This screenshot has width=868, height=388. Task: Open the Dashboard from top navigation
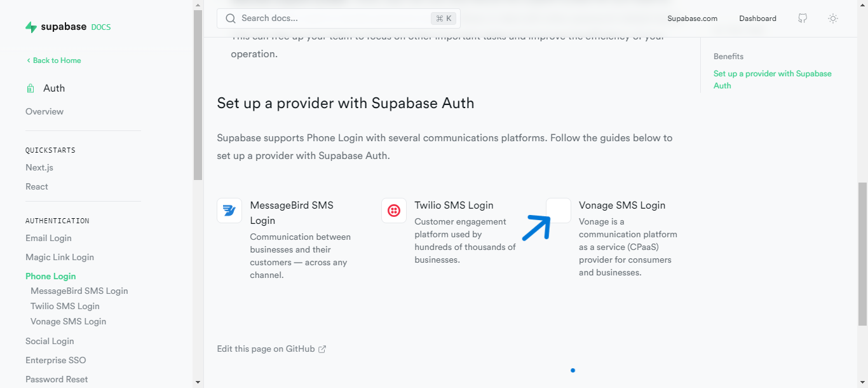pos(757,18)
